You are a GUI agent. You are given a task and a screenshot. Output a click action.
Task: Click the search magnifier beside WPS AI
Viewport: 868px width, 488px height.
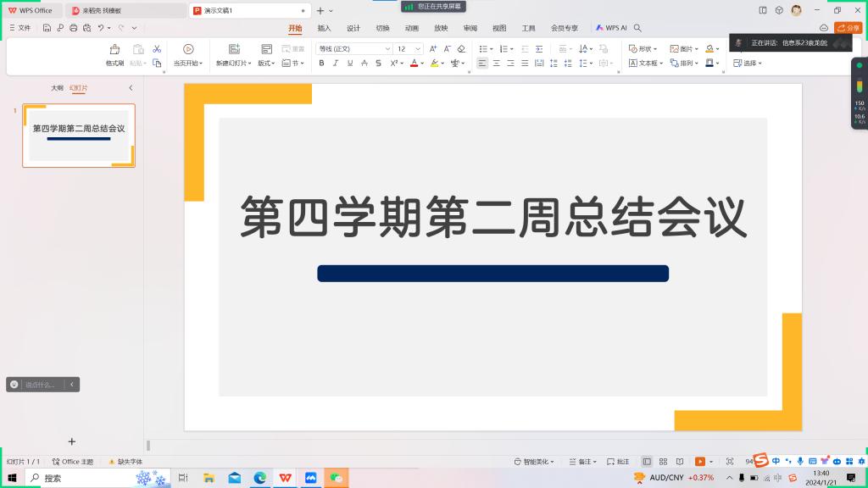click(x=637, y=28)
